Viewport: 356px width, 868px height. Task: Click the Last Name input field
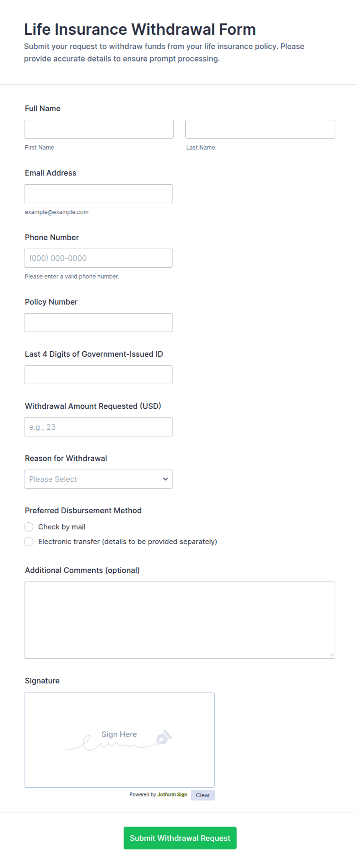coord(260,129)
